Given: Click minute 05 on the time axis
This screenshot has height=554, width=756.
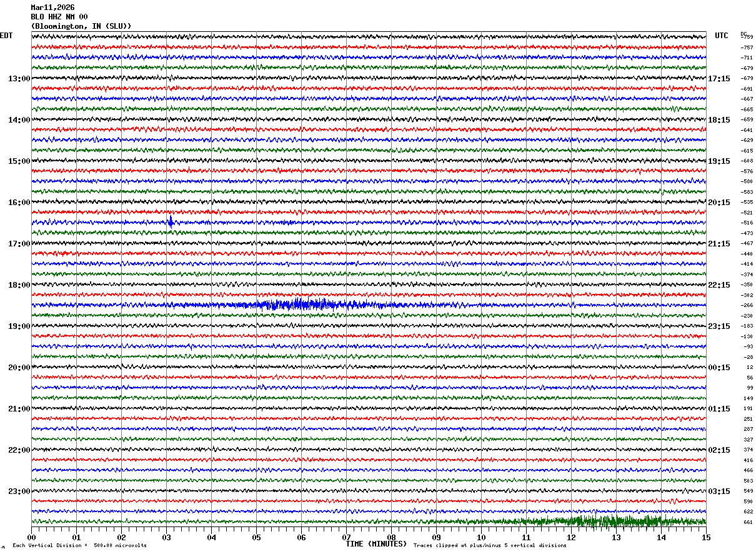Looking at the screenshot, I should [x=256, y=537].
